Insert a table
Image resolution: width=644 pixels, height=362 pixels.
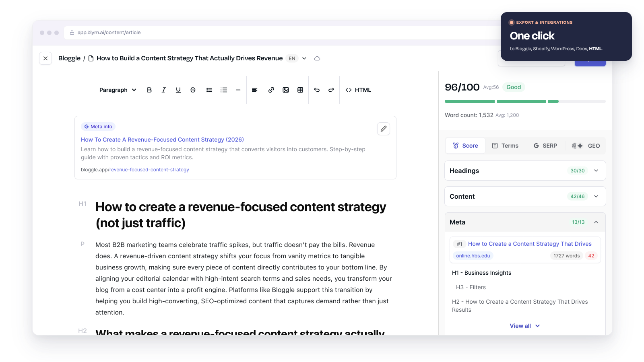click(x=300, y=90)
